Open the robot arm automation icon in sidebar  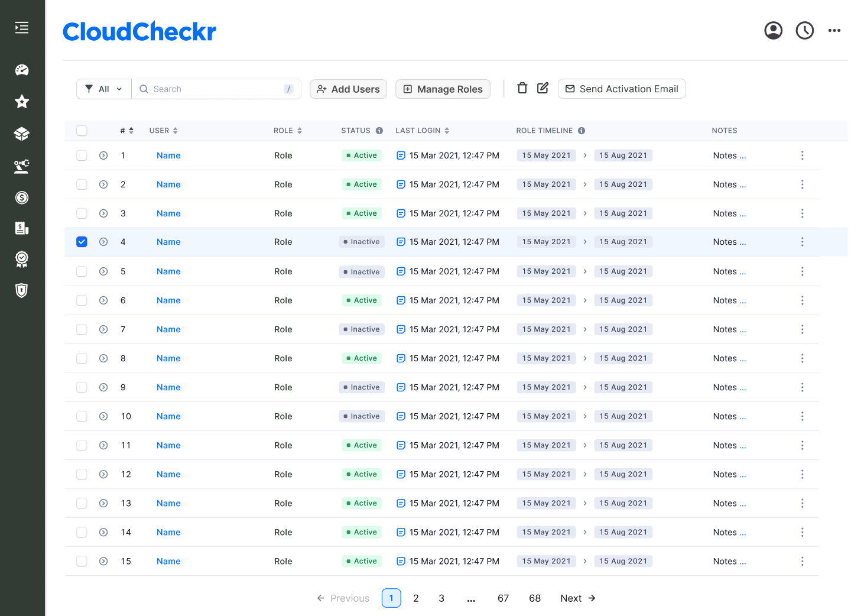[x=22, y=166]
